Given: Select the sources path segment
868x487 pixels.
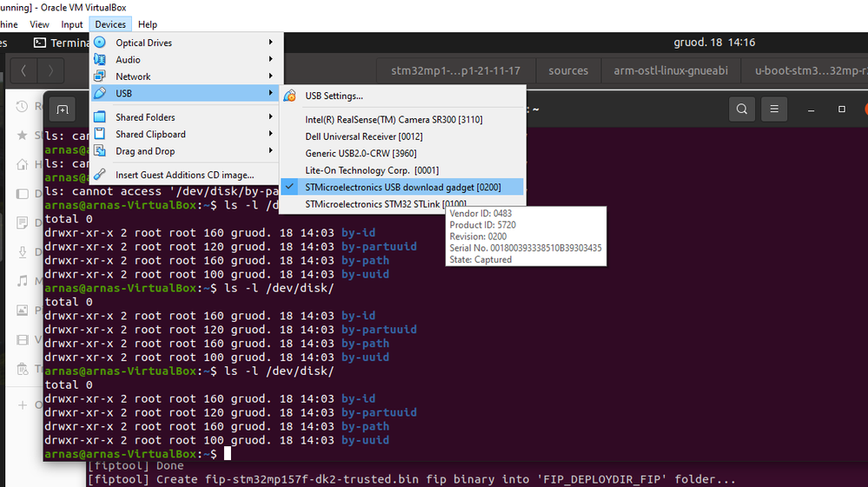Looking at the screenshot, I should click(568, 70).
